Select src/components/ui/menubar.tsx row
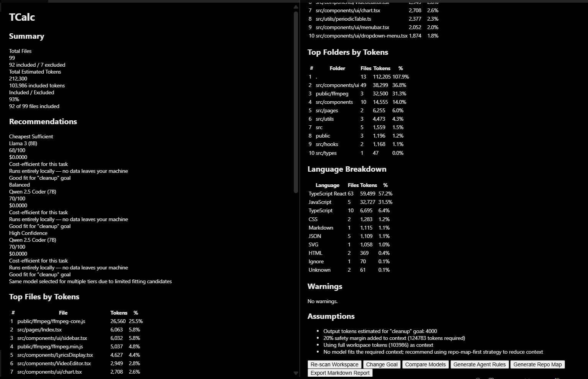The width and height of the screenshot is (588, 379). (x=374, y=27)
